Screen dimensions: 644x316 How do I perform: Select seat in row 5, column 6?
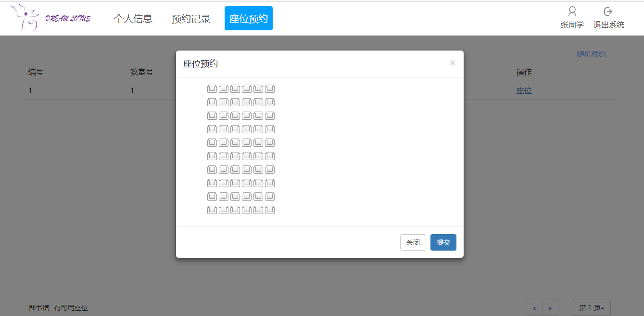(270, 143)
